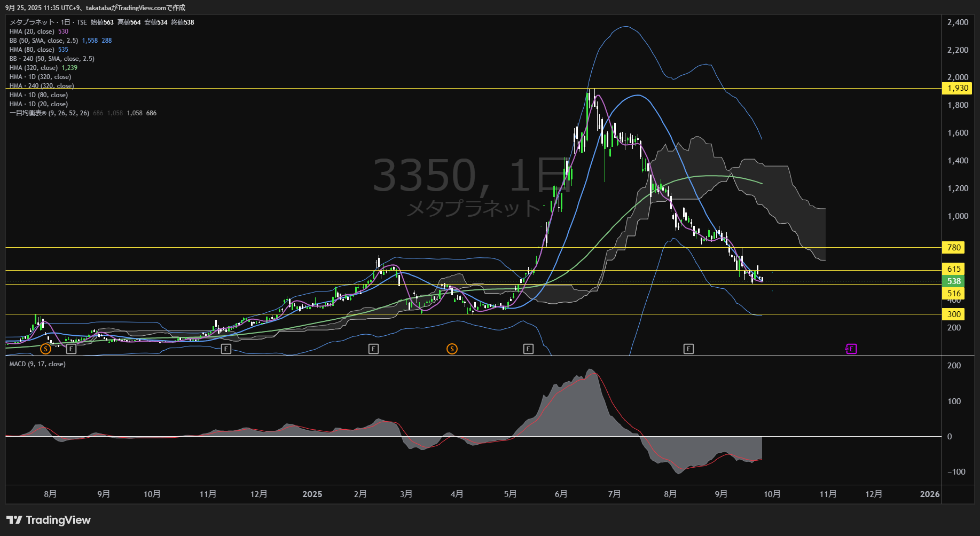Click the 安値534 low price value
Viewport: 980px width, 536px height.
pos(156,22)
